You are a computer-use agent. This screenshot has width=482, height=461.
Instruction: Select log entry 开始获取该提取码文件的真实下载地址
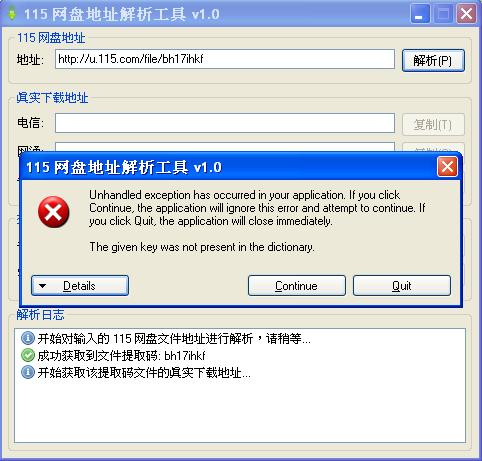pyautogui.click(x=144, y=373)
